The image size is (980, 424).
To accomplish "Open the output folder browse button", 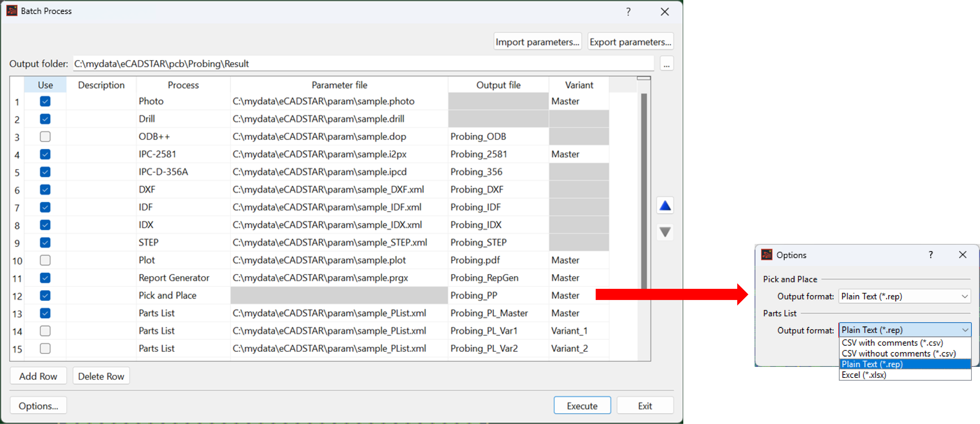I will pos(667,64).
